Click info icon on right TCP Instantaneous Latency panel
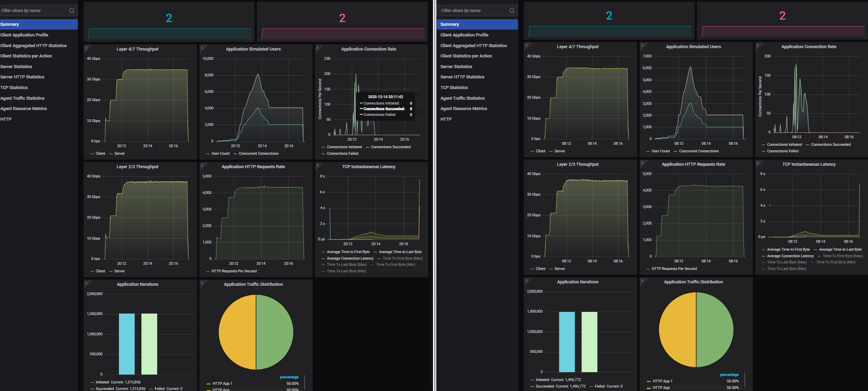 758,163
